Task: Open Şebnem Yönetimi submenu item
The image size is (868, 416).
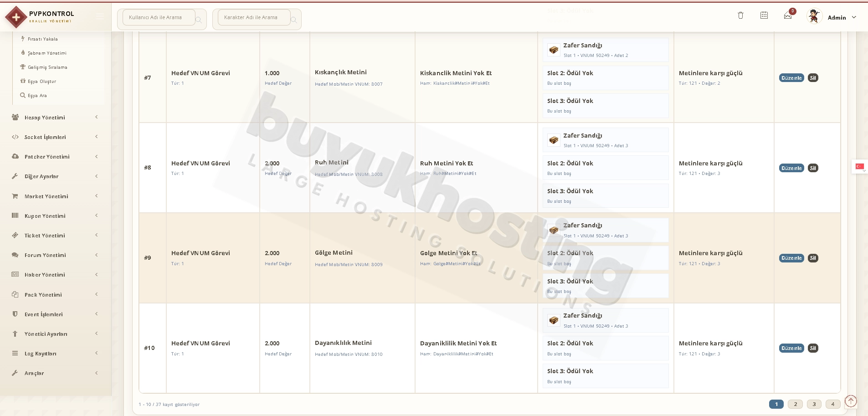Action: (x=47, y=53)
